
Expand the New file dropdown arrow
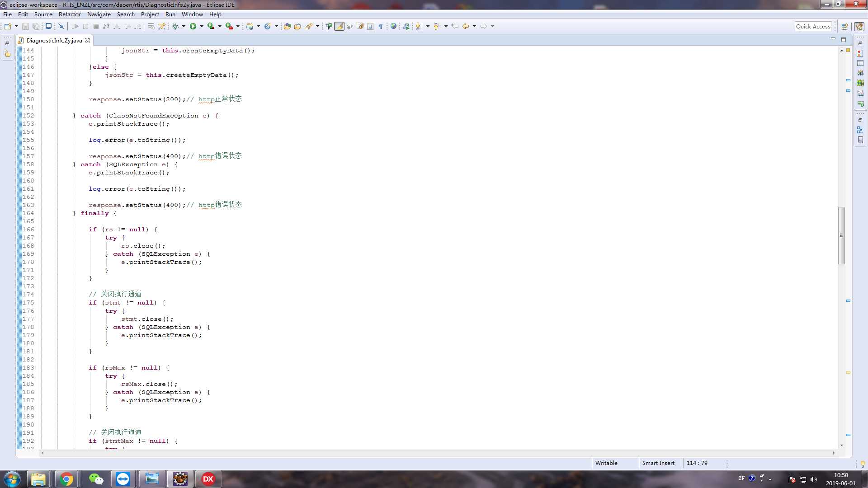[x=16, y=26]
